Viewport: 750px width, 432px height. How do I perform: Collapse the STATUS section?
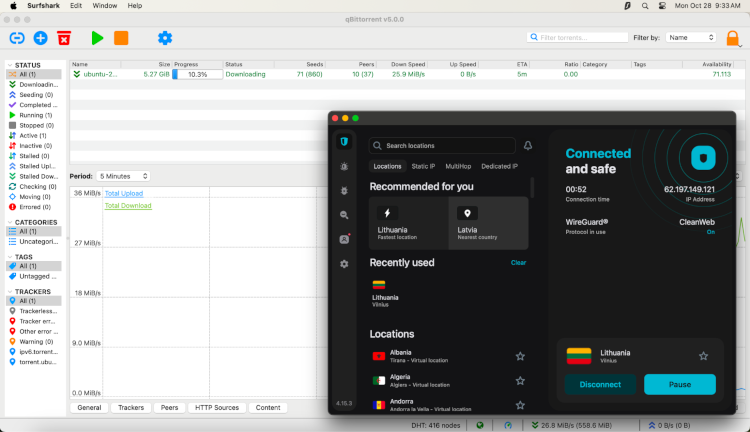tap(10, 65)
